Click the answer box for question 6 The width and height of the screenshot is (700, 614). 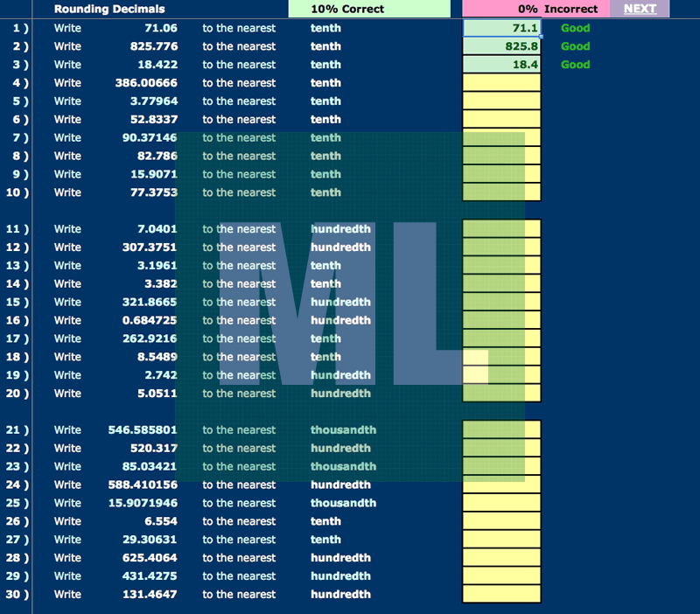pyautogui.click(x=501, y=120)
